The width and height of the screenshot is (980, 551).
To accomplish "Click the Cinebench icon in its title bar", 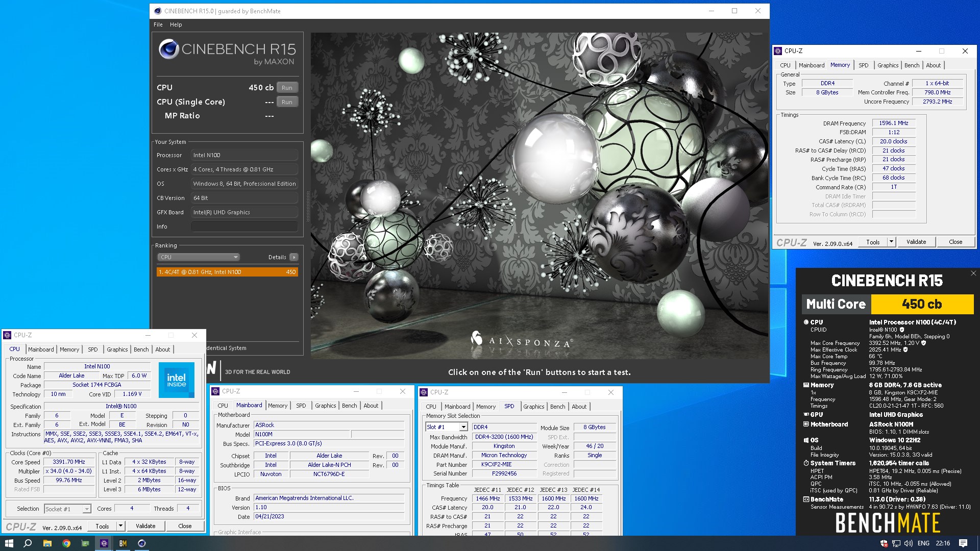I will (x=158, y=11).
